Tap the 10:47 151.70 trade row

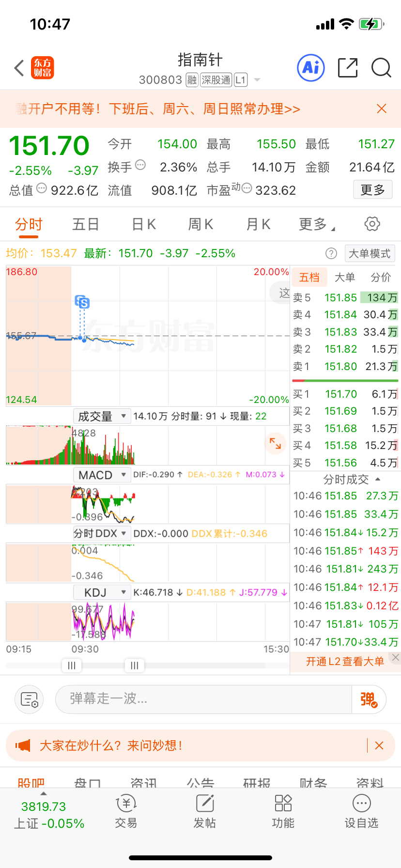click(346, 642)
